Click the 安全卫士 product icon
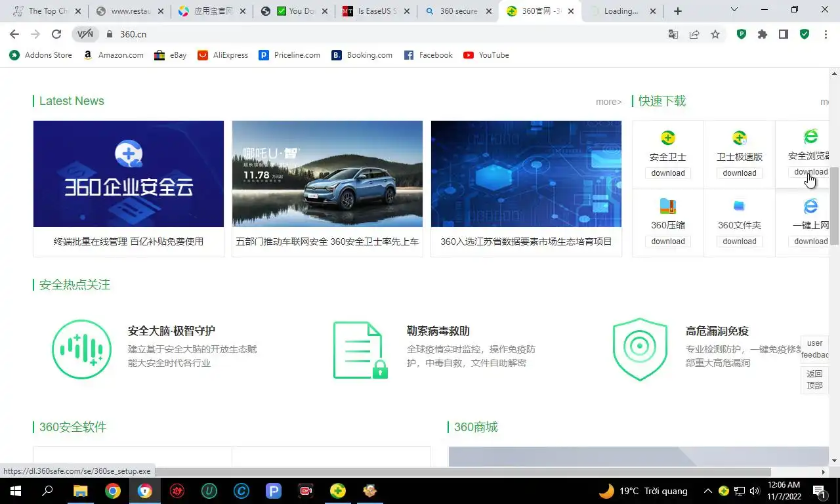Viewport: 840px width, 504px height. coord(668,138)
